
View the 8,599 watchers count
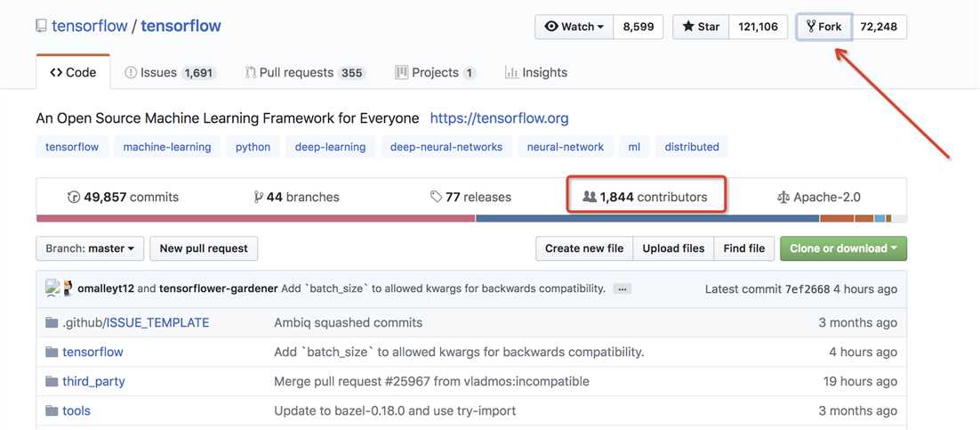[x=639, y=27]
